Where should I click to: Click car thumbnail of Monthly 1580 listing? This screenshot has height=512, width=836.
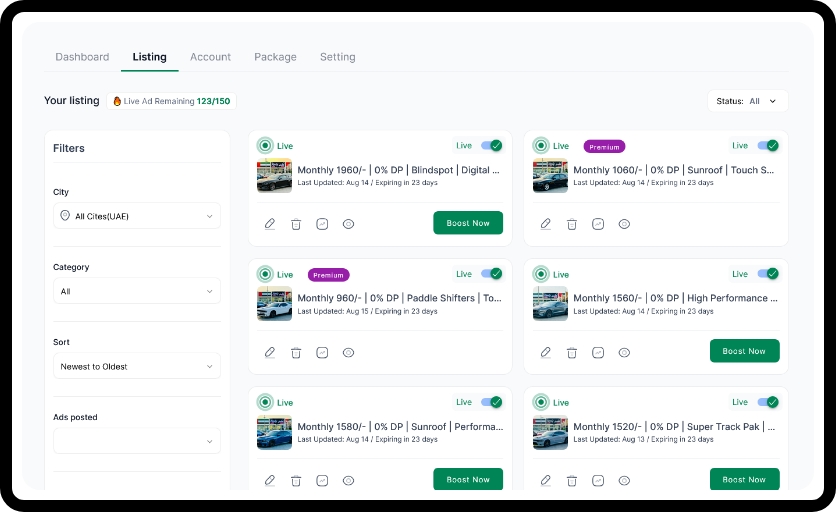point(274,433)
